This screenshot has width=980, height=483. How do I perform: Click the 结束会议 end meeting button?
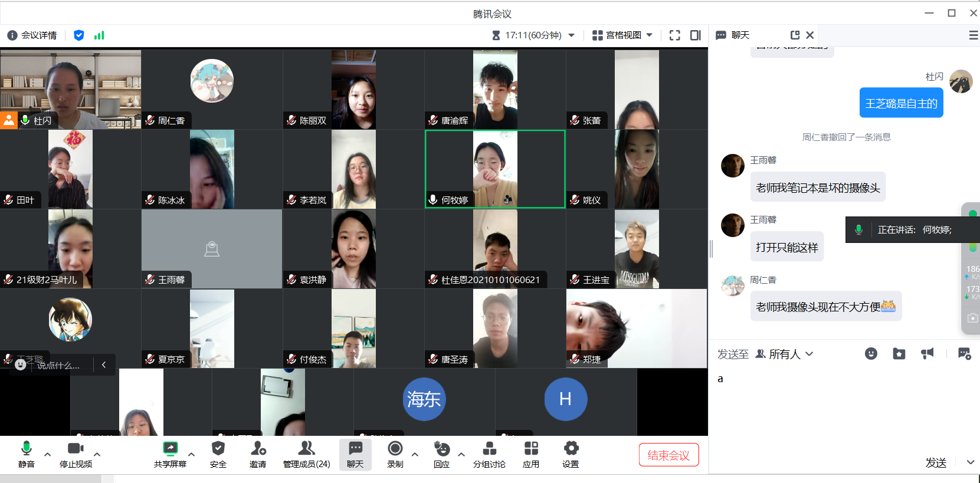click(x=668, y=455)
